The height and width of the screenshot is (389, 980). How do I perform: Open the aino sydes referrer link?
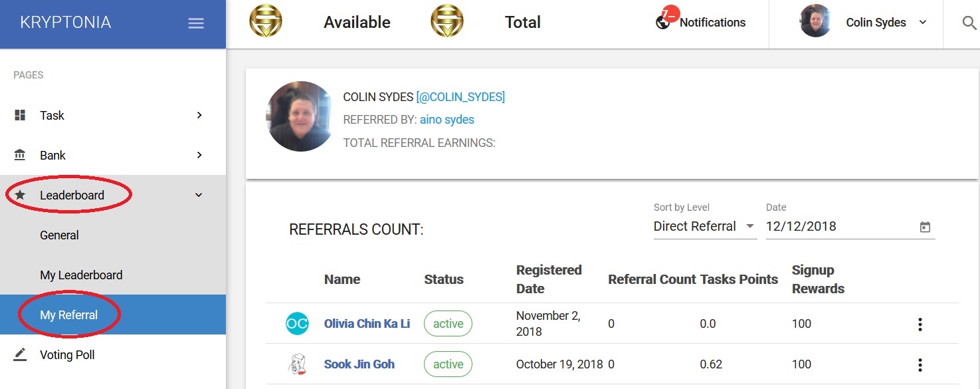[447, 120]
